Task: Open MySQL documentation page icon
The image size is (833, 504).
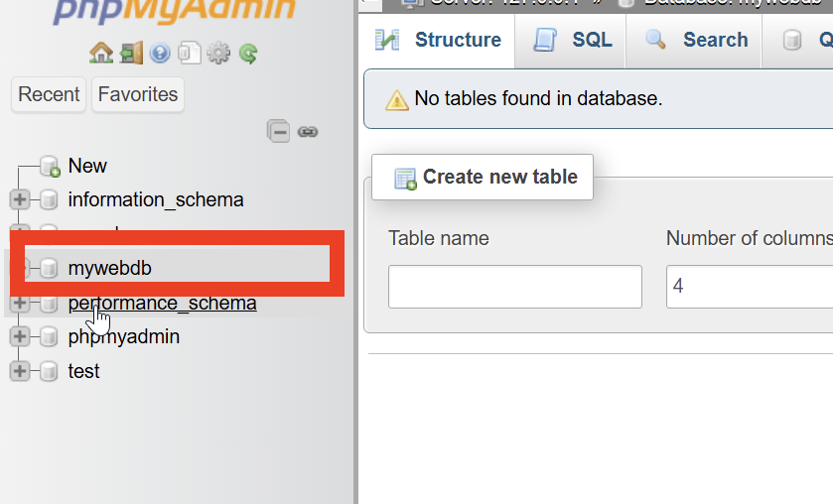Action: tap(189, 53)
